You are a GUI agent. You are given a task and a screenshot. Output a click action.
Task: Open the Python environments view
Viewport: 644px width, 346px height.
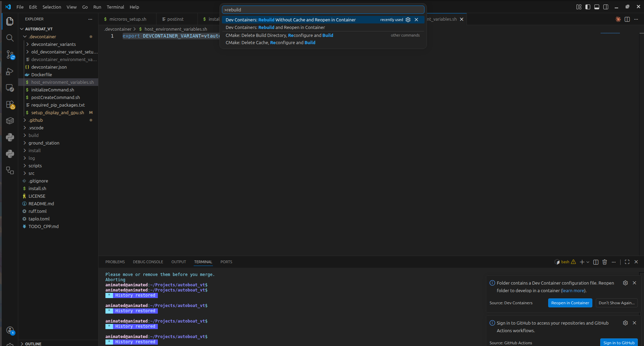(10, 154)
